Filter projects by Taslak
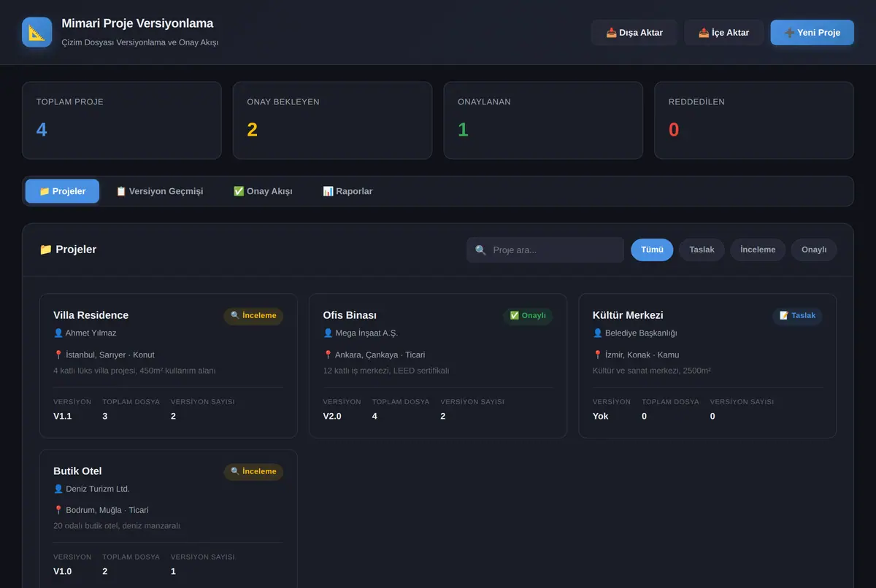Viewport: 876px width, 588px height. click(x=702, y=249)
